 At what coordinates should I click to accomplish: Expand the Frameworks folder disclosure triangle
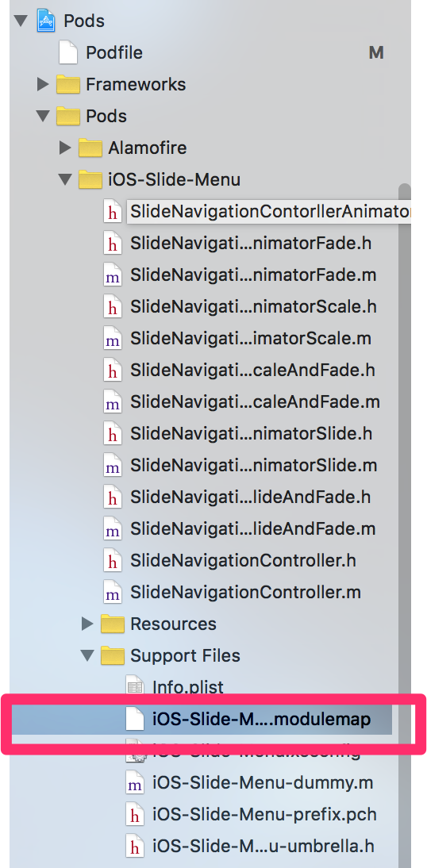pyautogui.click(x=43, y=85)
